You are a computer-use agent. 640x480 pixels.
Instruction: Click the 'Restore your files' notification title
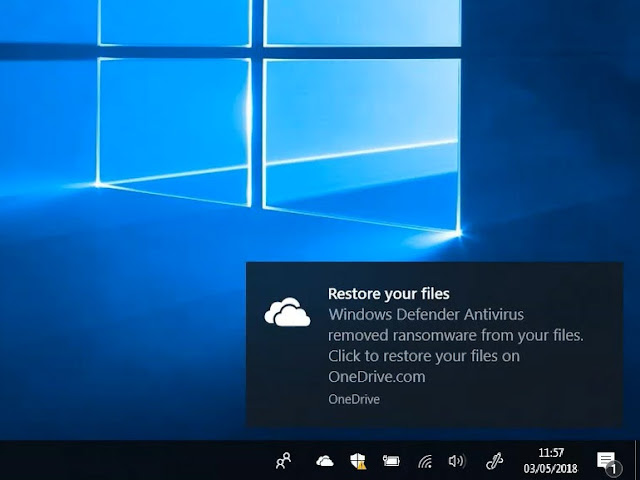point(389,294)
